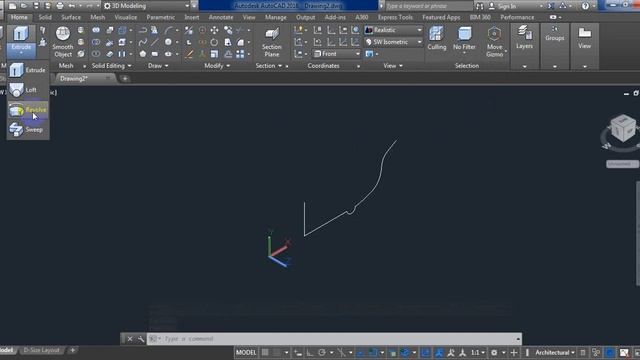640x360 pixels.
Task: Click the Solid Subtract icon
Action: point(96,42)
